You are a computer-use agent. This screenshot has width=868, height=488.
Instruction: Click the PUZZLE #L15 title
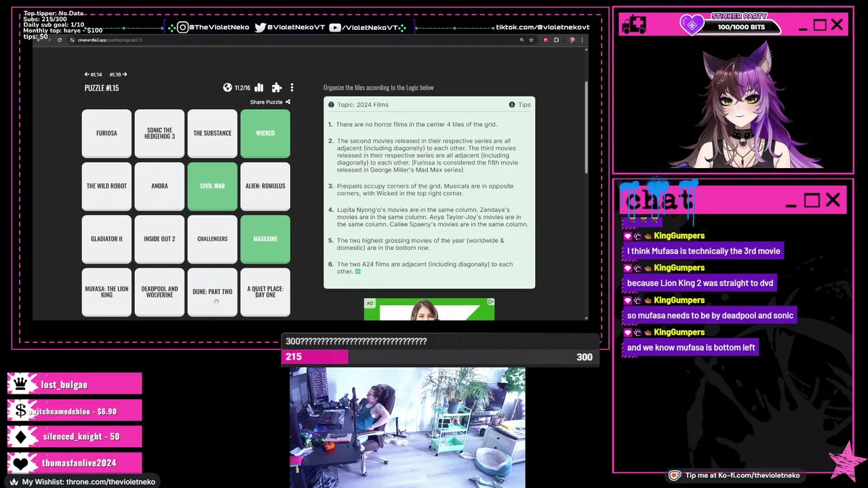tap(102, 88)
